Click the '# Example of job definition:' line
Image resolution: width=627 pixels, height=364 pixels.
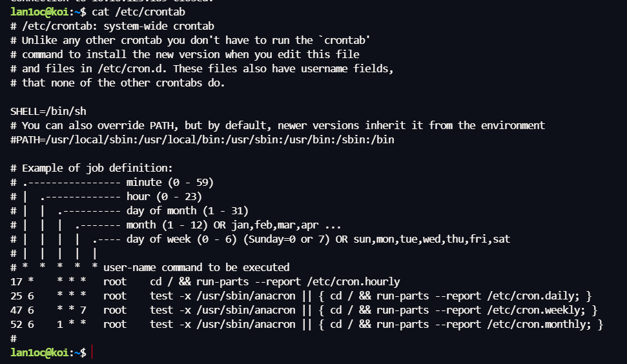92,168
